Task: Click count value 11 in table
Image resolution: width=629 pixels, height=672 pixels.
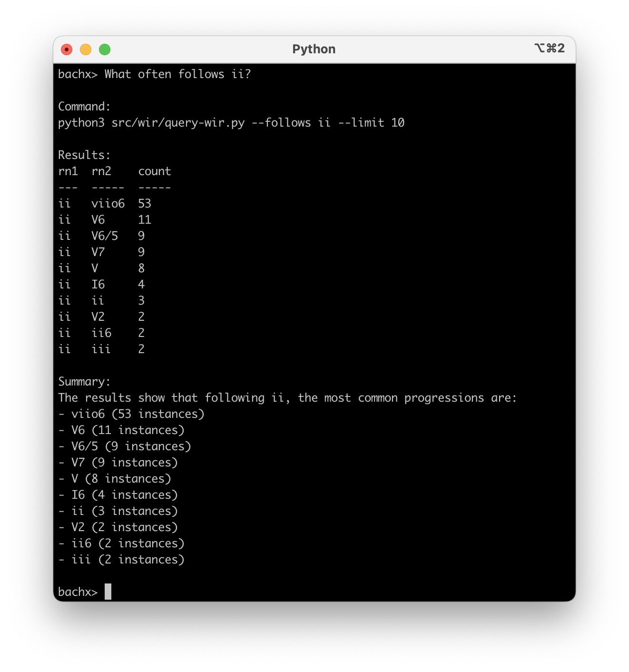Action: (x=145, y=220)
